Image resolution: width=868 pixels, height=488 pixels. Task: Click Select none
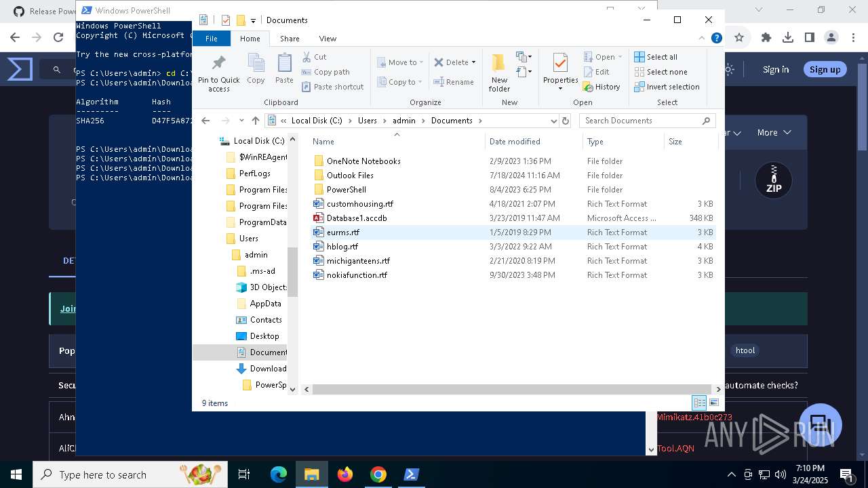point(660,72)
